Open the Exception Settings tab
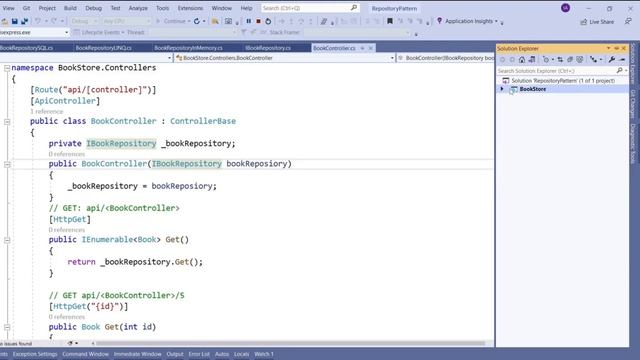The width and height of the screenshot is (640, 360). 35,354
